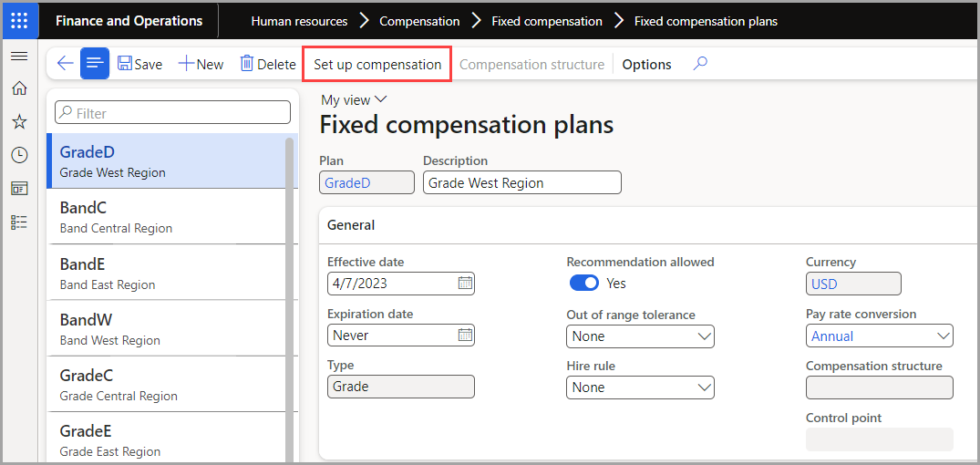The height and width of the screenshot is (465, 980).
Task: Click the Control point field
Action: click(880, 439)
